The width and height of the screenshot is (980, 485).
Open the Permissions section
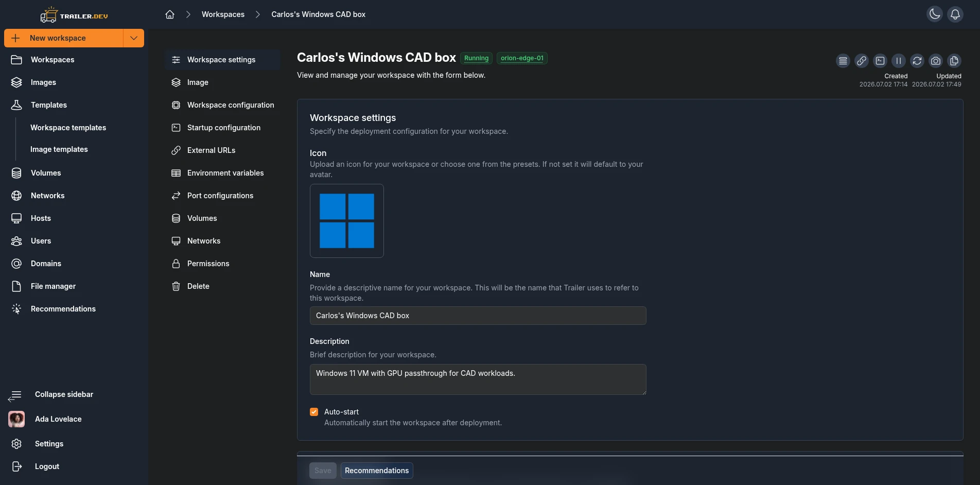(x=222, y=264)
